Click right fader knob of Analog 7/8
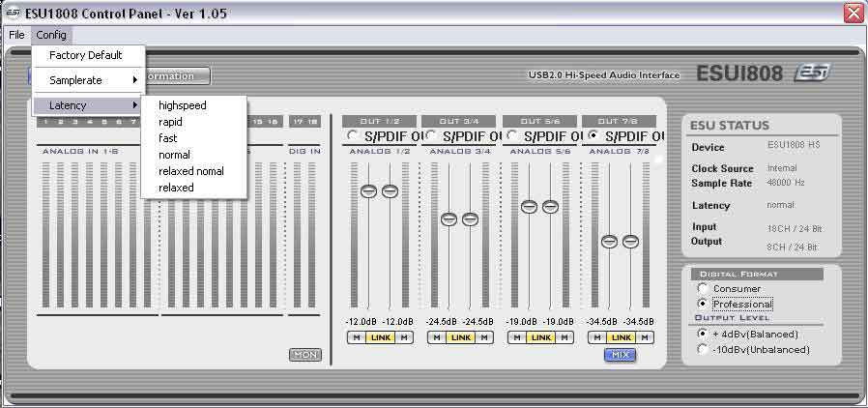The width and height of the screenshot is (868, 408). click(630, 242)
